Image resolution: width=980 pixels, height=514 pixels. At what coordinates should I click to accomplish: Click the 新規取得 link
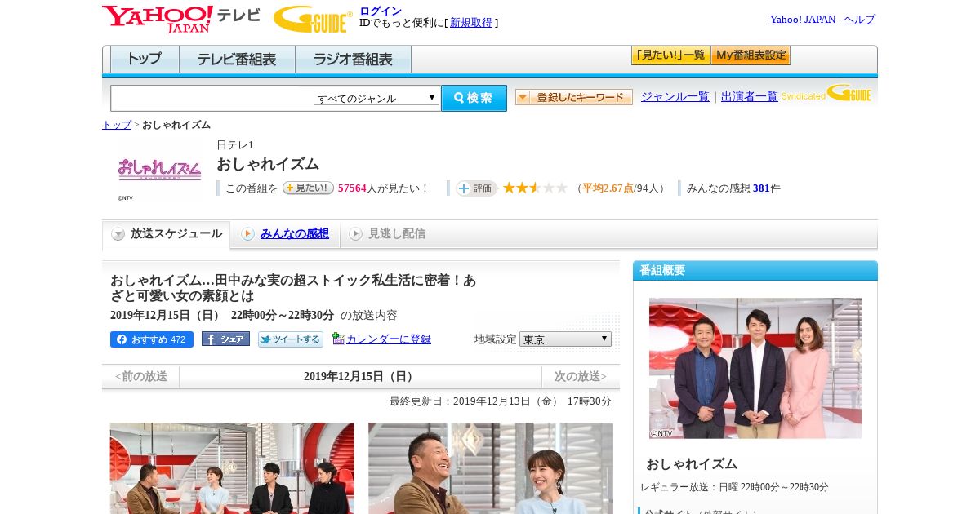(471, 23)
